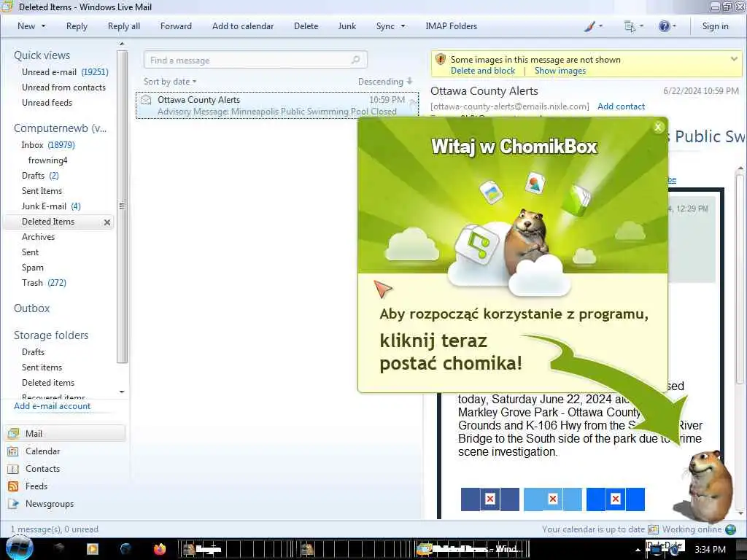This screenshot has width=747, height=560.
Task: Open the paintbrush icon dropdown arrow
Action: click(x=600, y=26)
